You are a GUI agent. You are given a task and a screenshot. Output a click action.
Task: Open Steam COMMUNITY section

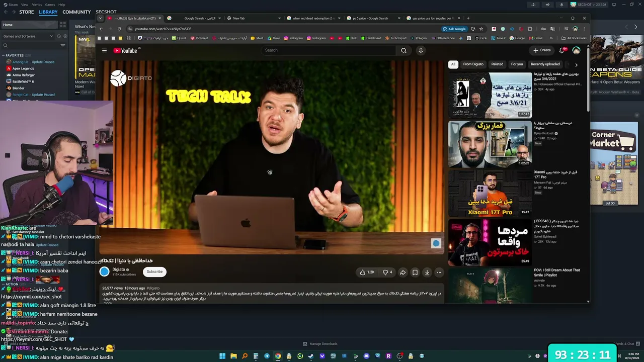tap(77, 12)
